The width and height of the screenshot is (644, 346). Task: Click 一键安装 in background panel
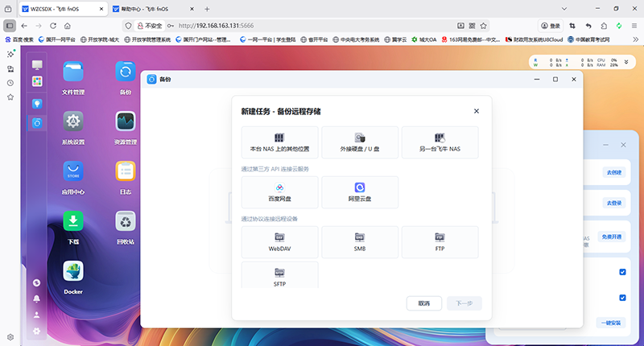click(611, 323)
